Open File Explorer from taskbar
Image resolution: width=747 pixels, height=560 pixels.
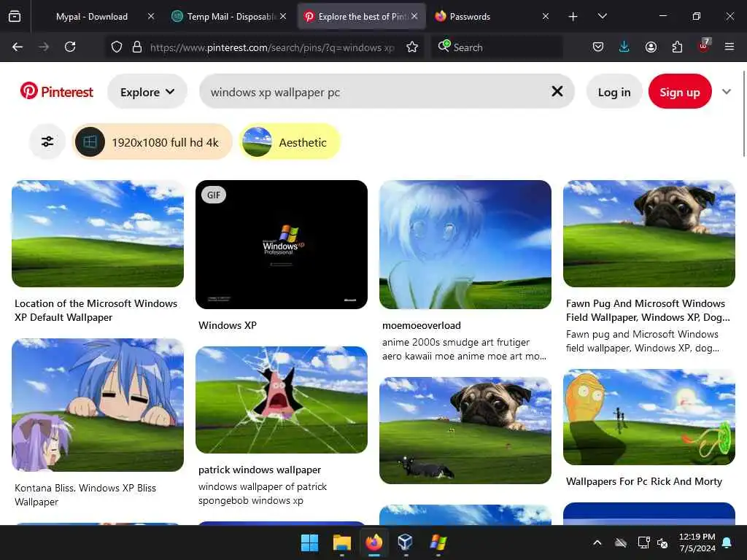(x=341, y=542)
